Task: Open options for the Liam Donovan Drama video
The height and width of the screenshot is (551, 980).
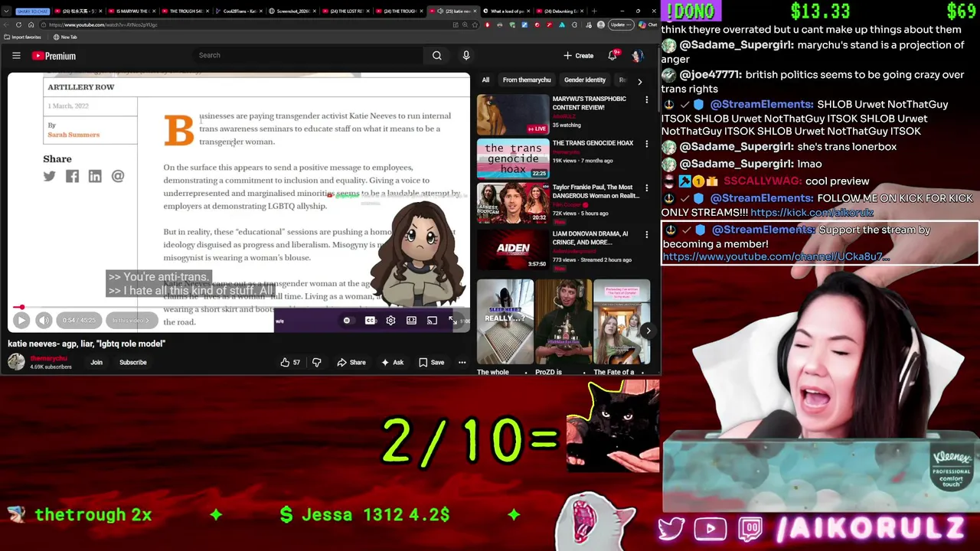Action: [646, 235]
